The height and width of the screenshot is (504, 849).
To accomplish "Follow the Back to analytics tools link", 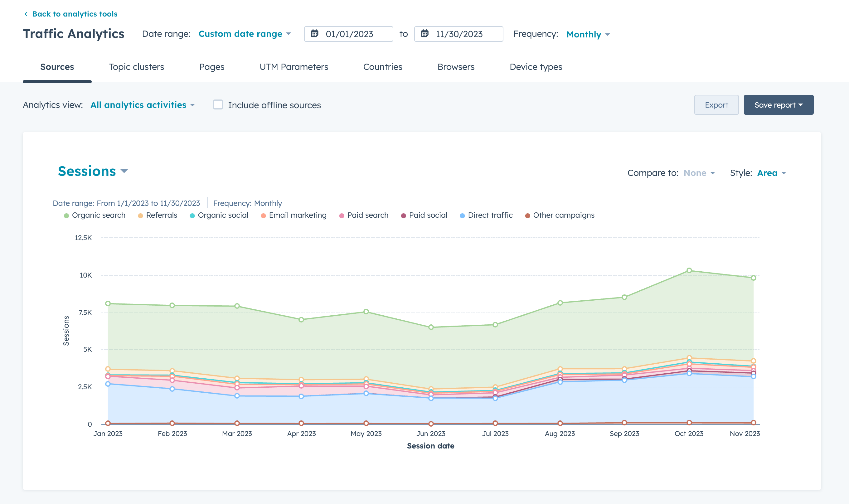I will [74, 14].
